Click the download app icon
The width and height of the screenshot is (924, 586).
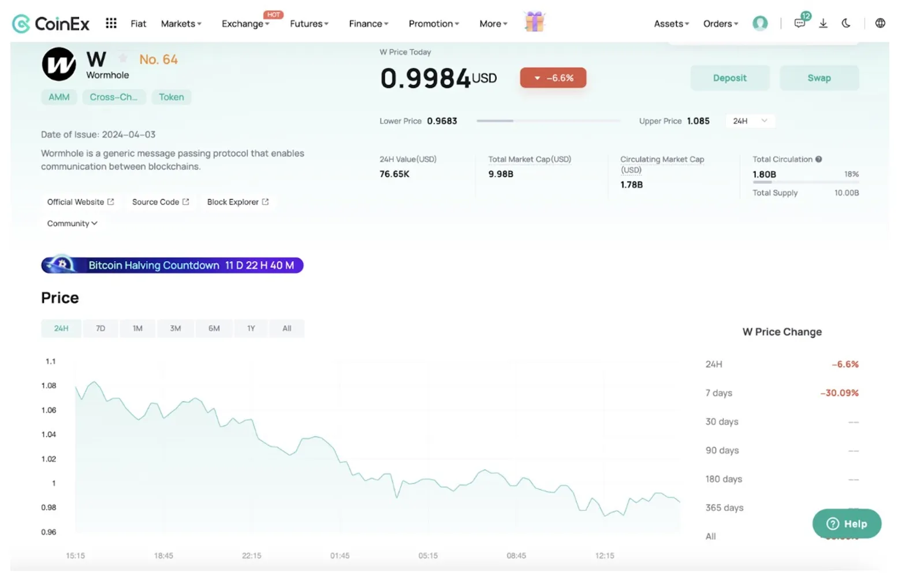coord(824,23)
